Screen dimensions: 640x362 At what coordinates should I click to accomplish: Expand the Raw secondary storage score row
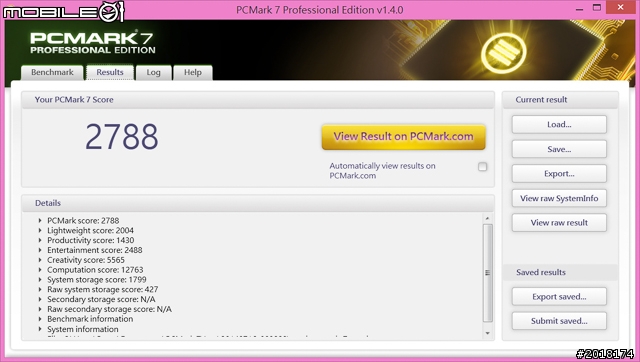pos(40,309)
